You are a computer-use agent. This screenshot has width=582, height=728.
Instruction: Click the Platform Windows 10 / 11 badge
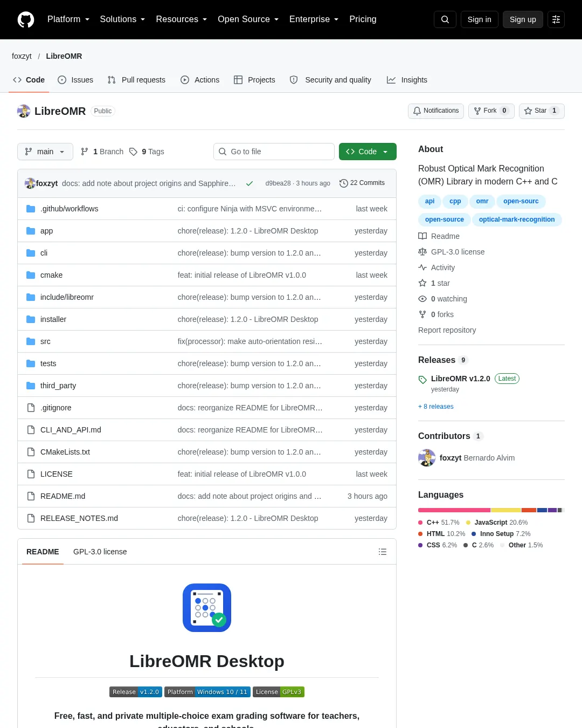[207, 692]
